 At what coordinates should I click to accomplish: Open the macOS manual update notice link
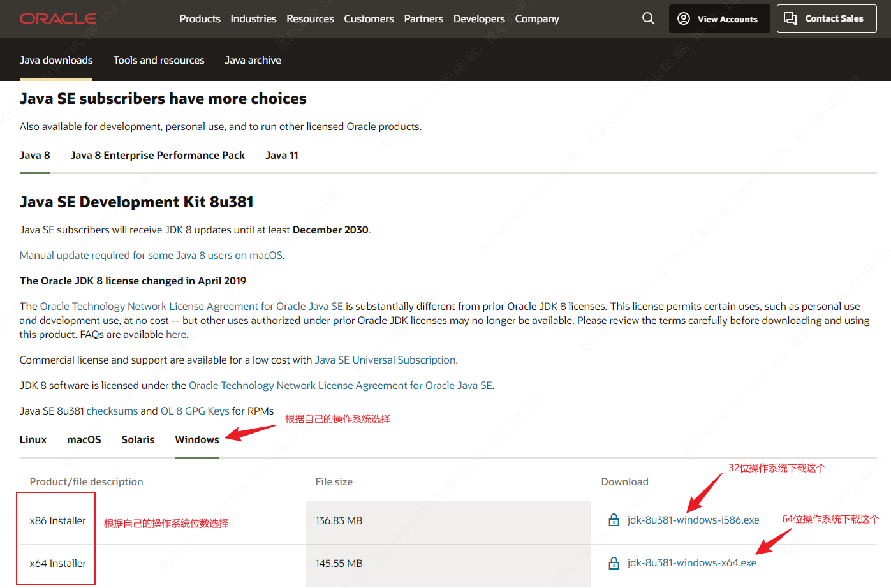152,255
